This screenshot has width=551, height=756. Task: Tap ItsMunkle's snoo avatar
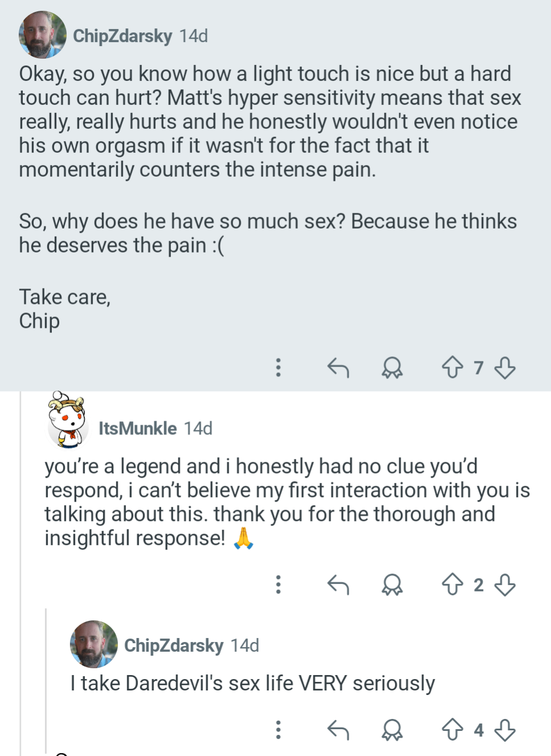tap(67, 421)
